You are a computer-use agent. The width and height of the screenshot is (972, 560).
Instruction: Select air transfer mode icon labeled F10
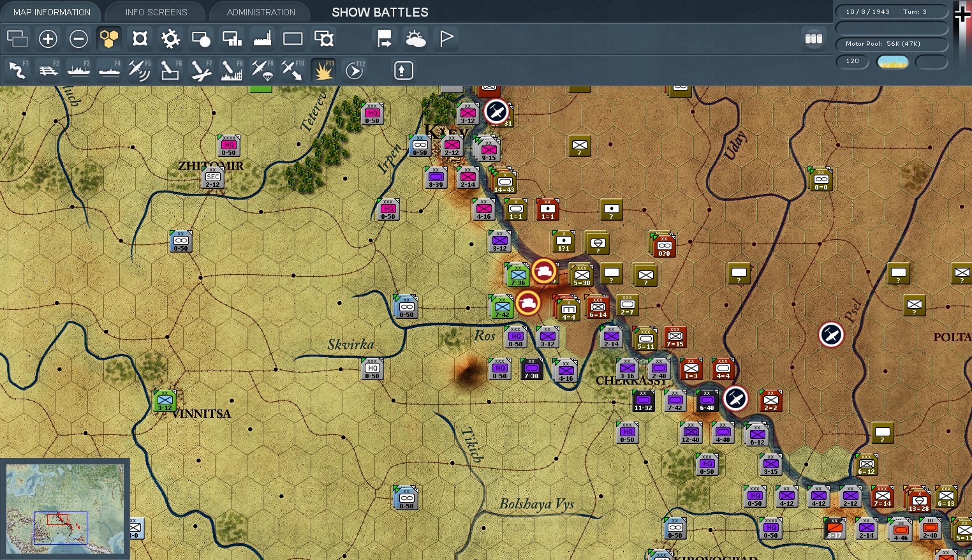click(x=293, y=70)
